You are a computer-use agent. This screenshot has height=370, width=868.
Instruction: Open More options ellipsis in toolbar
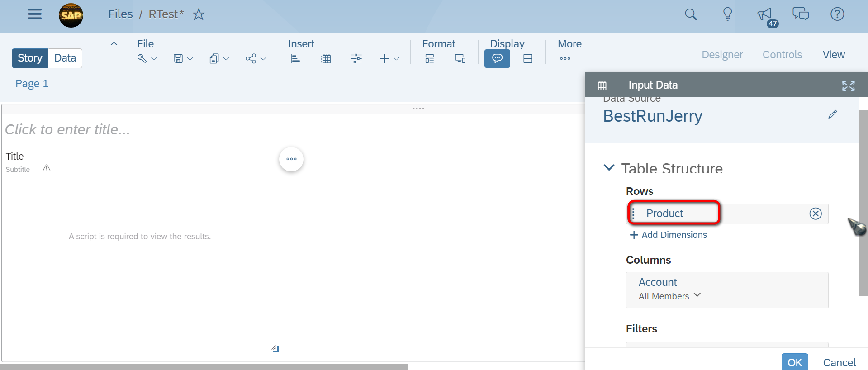click(x=565, y=58)
